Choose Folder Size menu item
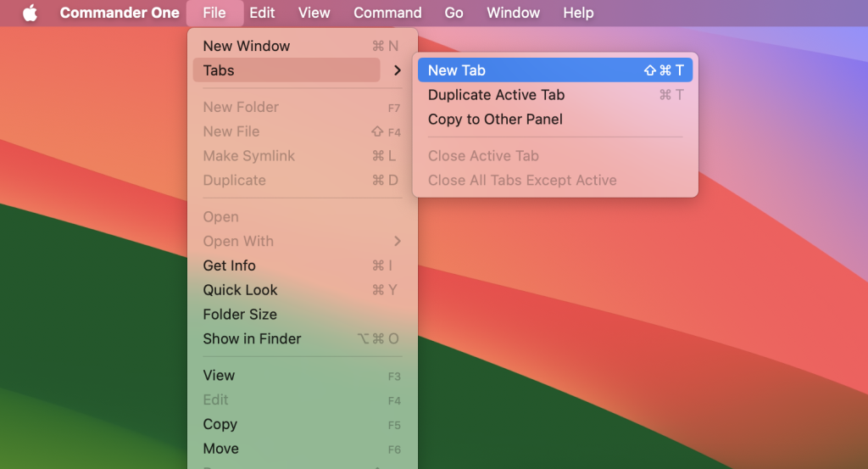This screenshot has height=469, width=868. click(303, 314)
